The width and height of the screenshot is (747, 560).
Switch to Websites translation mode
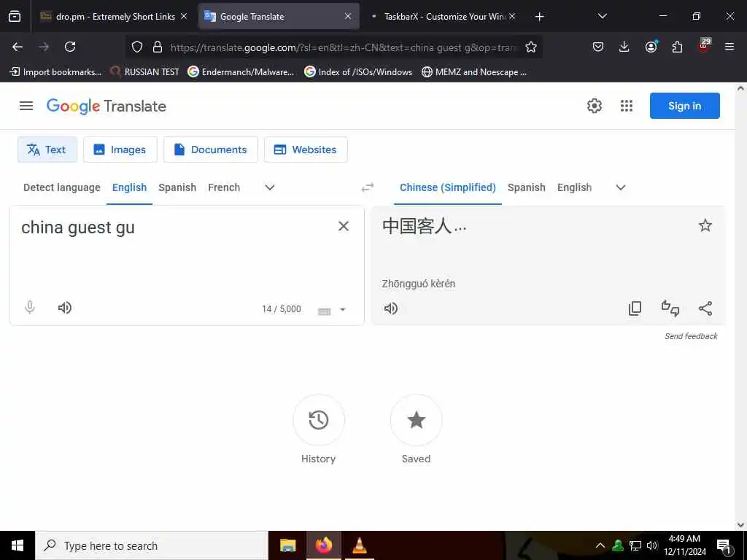306,149
